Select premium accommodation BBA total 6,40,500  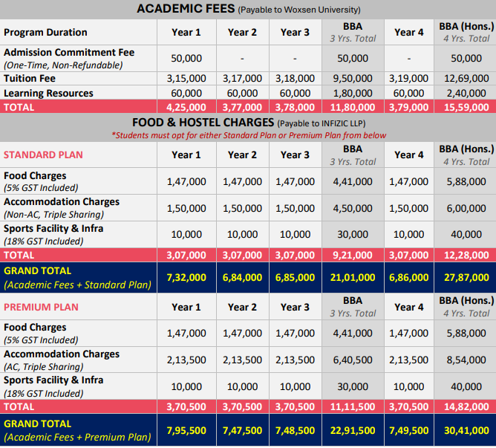[x=353, y=360]
